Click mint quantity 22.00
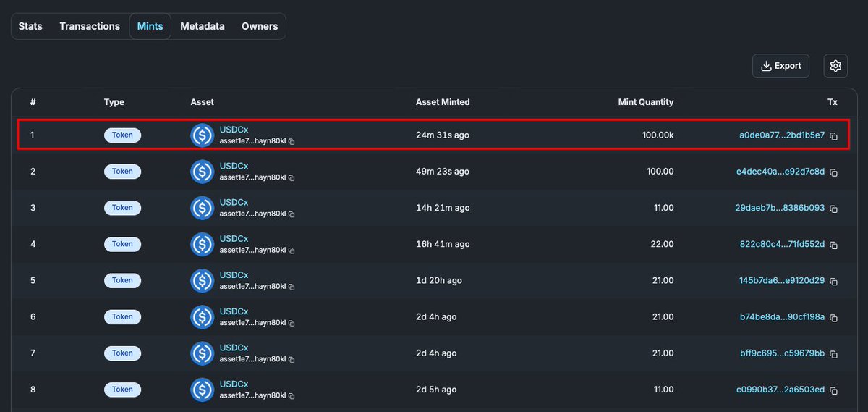Viewport: 868px width, 412px height. point(662,244)
